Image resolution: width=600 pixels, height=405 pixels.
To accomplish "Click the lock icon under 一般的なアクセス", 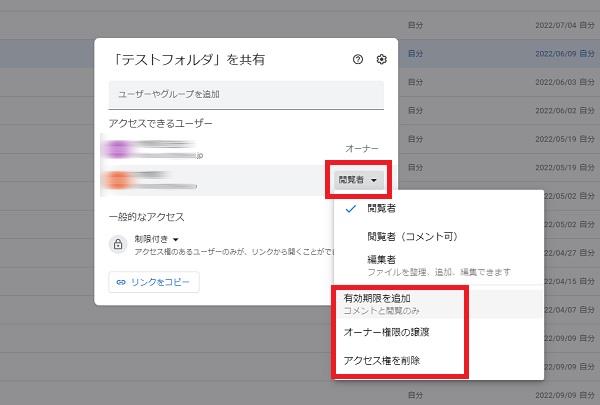I will pyautogui.click(x=118, y=243).
